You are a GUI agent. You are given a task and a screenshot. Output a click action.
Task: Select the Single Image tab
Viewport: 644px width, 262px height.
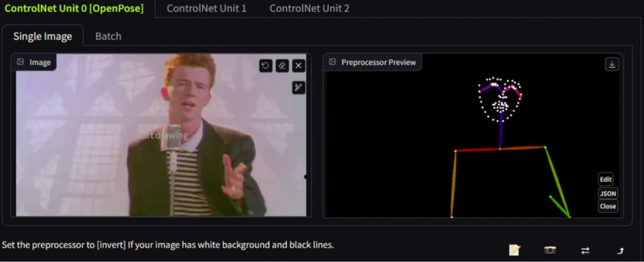pyautogui.click(x=43, y=37)
